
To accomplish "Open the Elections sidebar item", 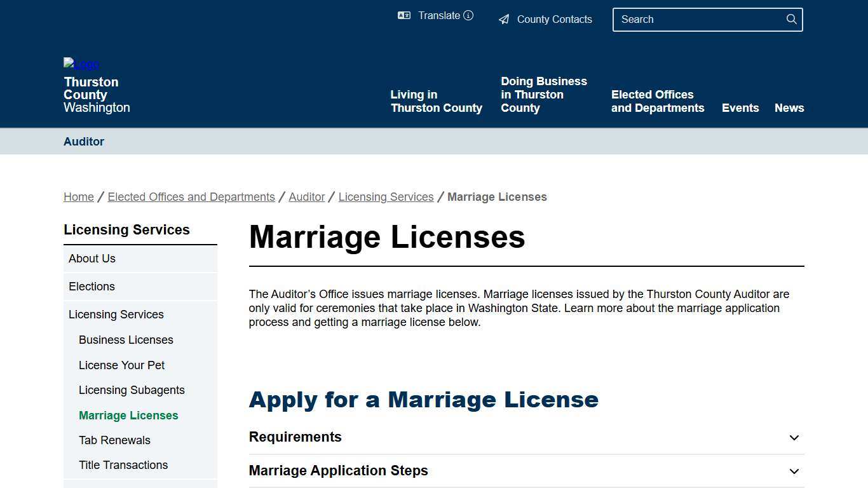I will 92,286.
